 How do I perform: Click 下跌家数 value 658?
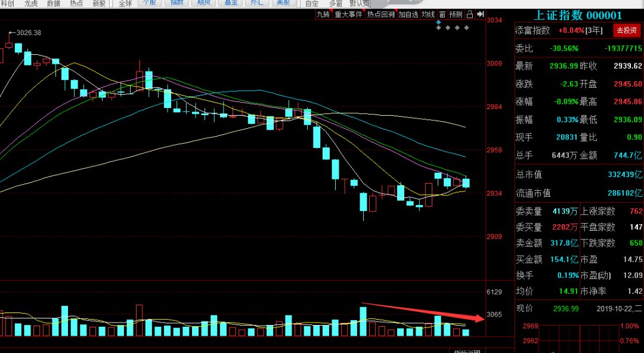click(636, 243)
